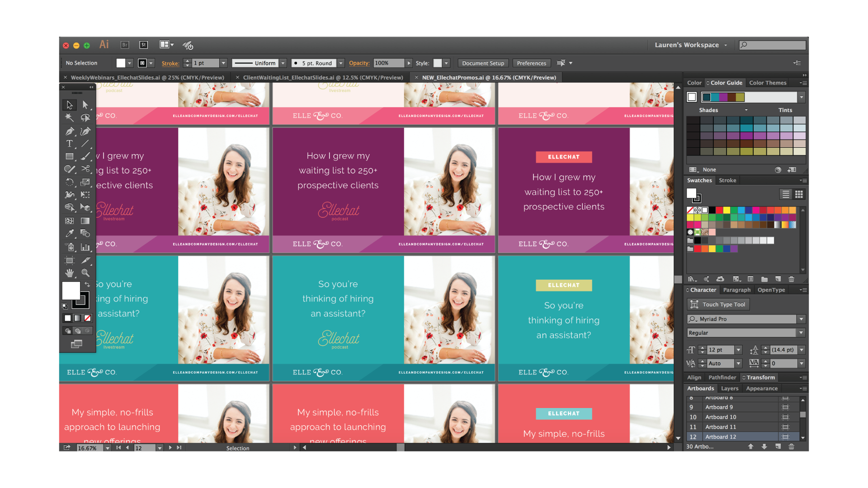The image size is (868, 488).
Task: Open the 5 pt. Round brush dropdown
Action: click(x=341, y=63)
